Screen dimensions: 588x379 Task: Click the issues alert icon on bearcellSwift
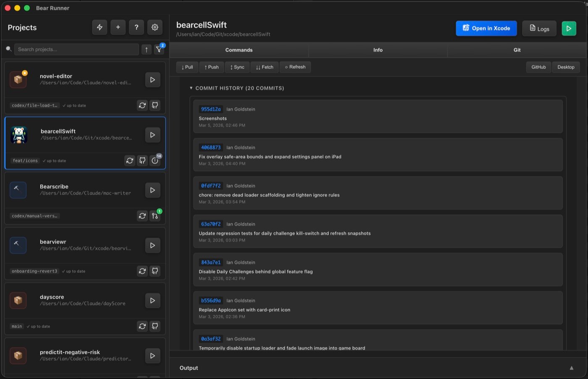[155, 161]
